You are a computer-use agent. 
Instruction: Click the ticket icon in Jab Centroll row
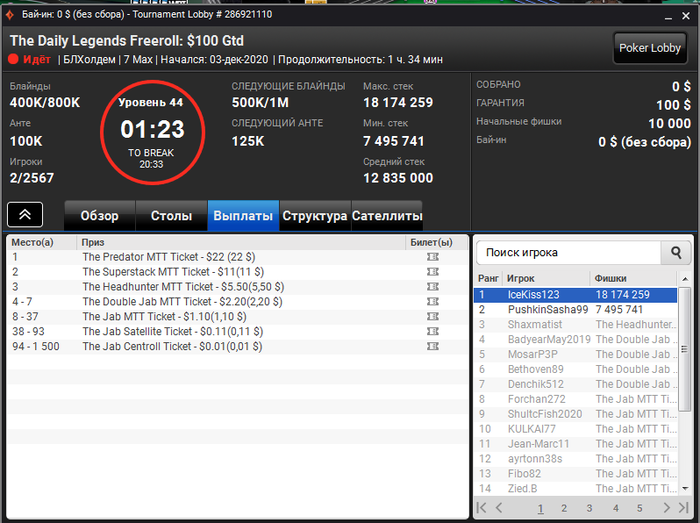click(x=432, y=346)
